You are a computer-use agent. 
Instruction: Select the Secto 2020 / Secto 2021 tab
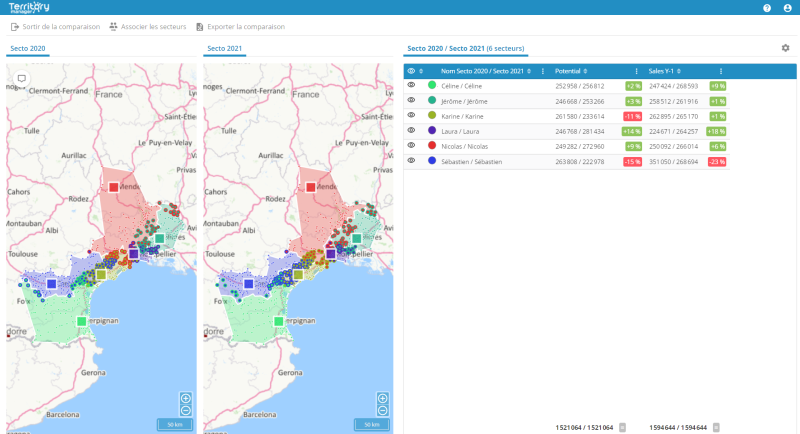[465, 48]
